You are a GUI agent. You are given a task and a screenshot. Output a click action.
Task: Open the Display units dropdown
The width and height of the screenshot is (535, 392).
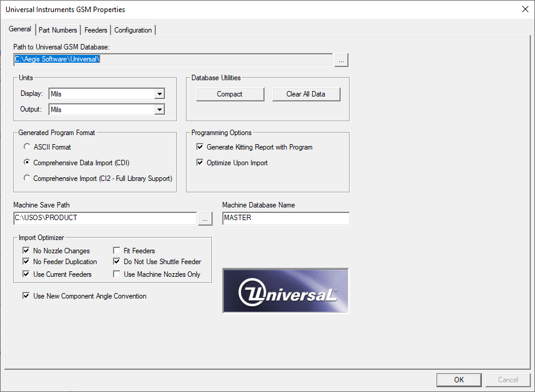pos(159,93)
